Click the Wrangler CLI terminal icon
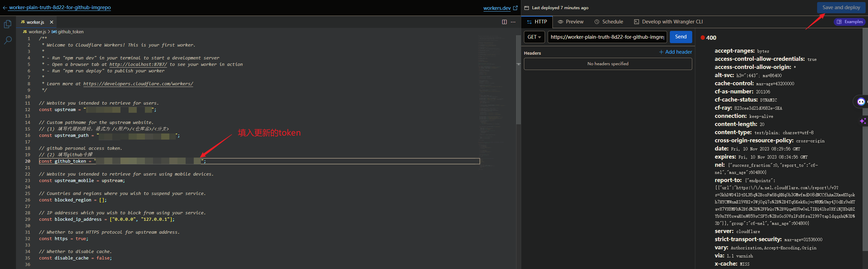The image size is (868, 269). 637,22
